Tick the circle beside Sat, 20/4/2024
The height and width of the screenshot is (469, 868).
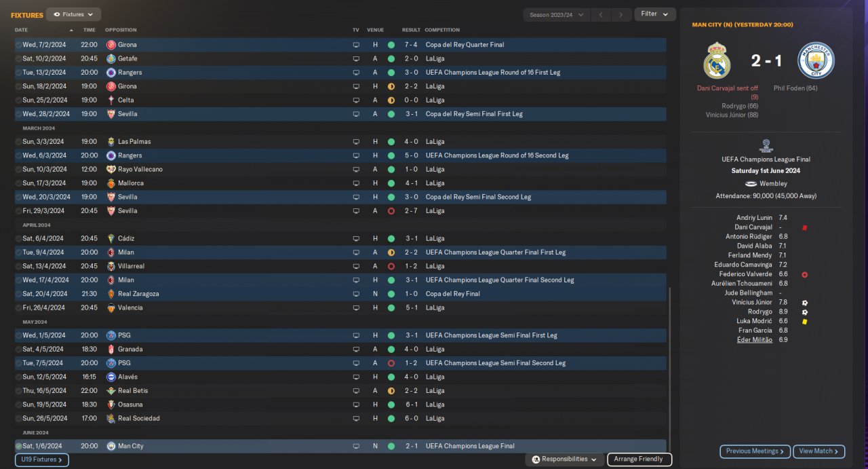coord(18,294)
